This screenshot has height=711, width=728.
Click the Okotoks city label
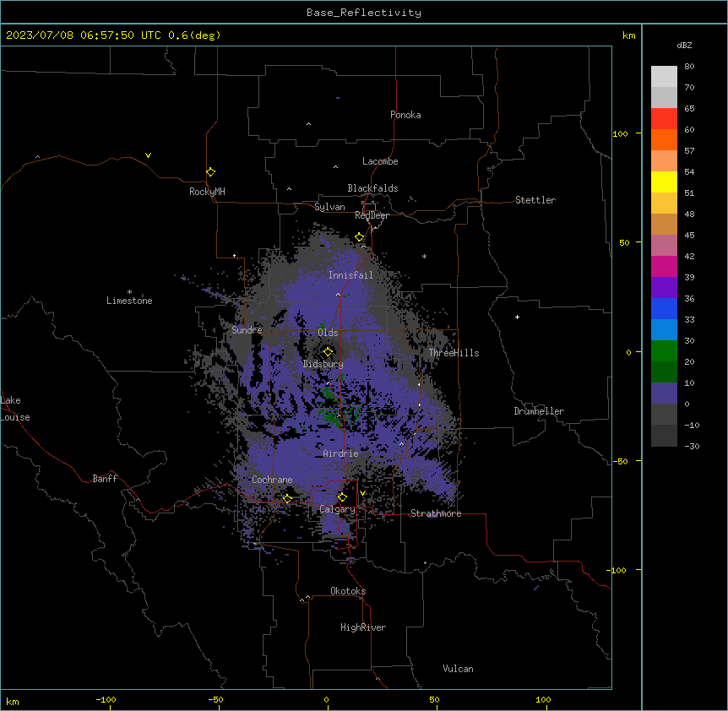click(x=348, y=591)
